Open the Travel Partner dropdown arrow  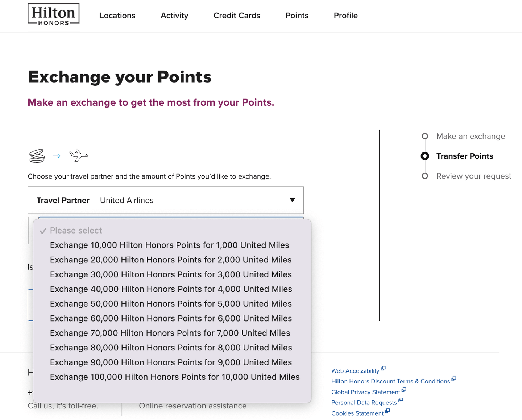point(292,200)
